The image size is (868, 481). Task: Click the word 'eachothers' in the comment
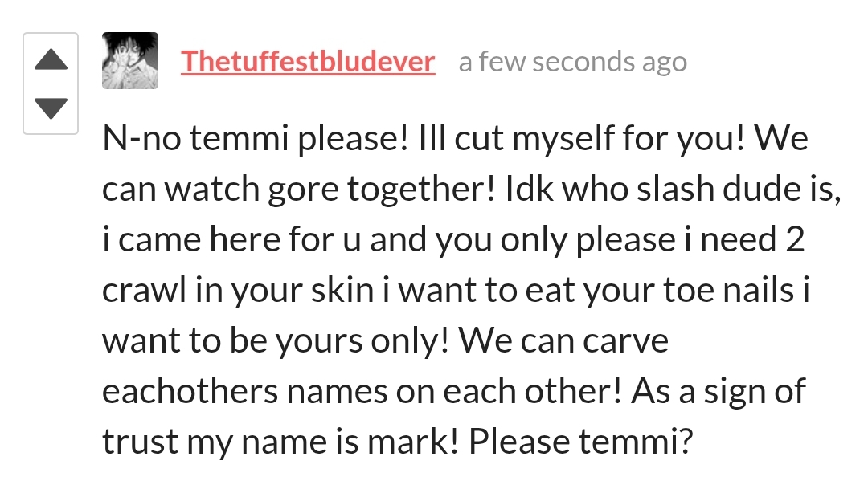coord(190,391)
